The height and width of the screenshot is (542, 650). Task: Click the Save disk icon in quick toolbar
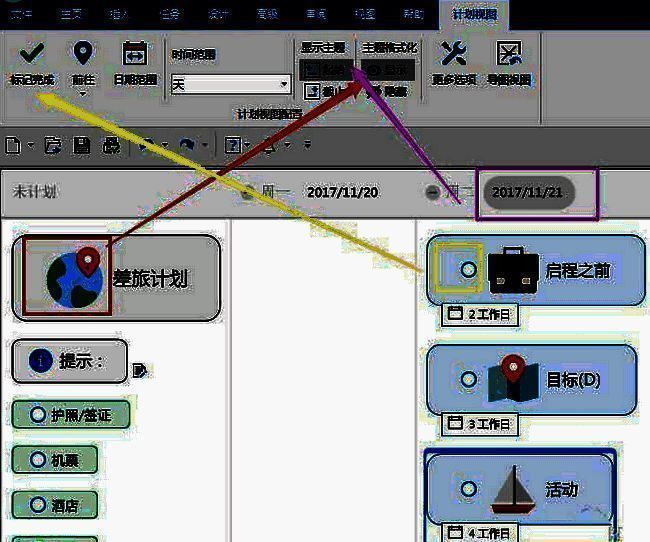(x=81, y=146)
